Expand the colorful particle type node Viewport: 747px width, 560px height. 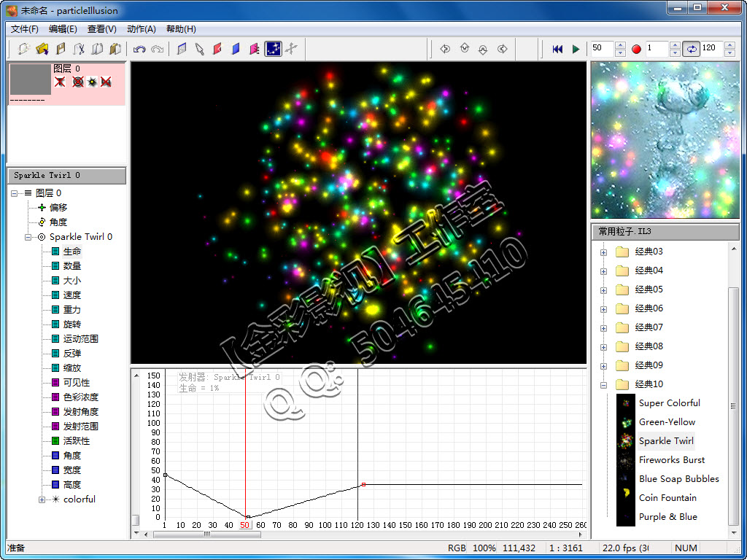[x=42, y=499]
